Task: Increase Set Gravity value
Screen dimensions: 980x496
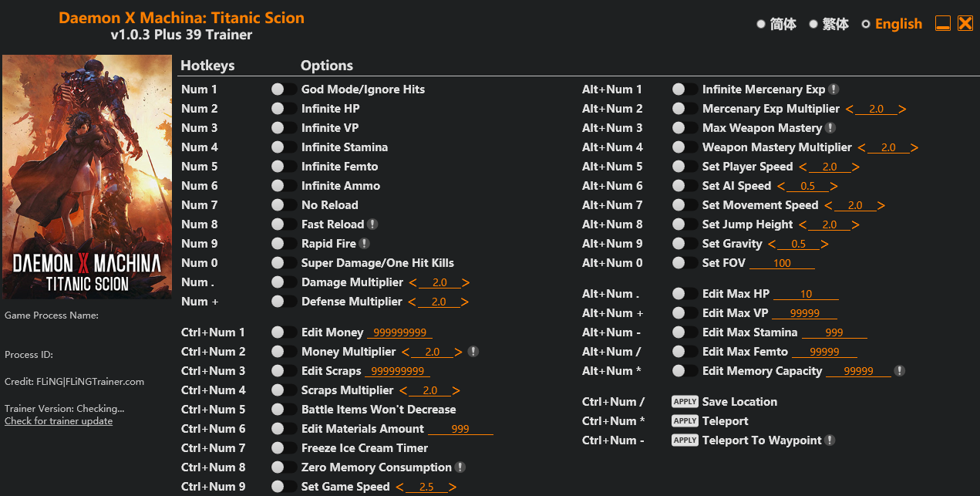Action: point(825,245)
